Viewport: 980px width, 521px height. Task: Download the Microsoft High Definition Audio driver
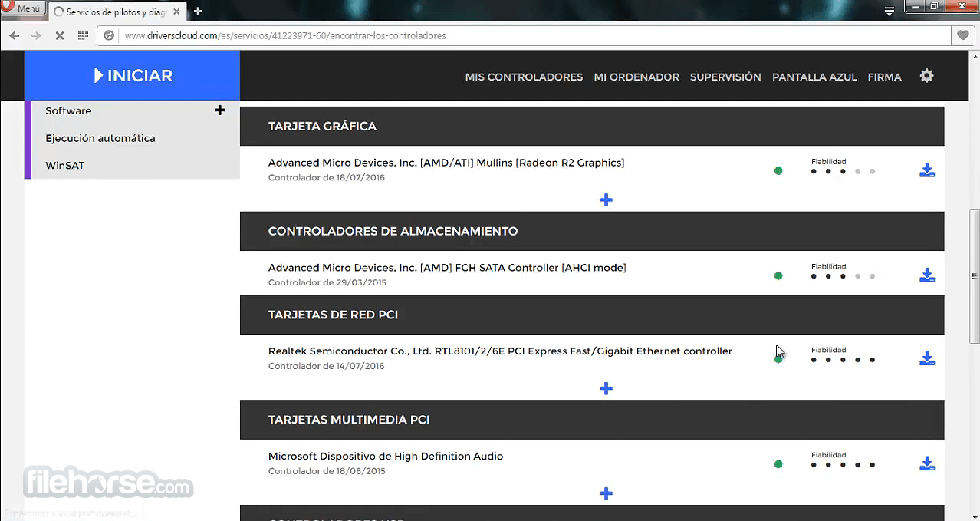point(927,463)
